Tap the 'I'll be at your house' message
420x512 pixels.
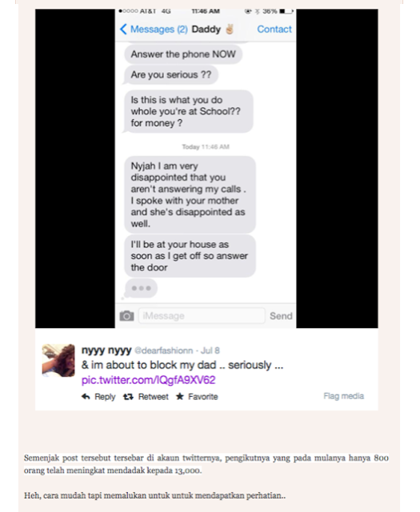(x=190, y=256)
